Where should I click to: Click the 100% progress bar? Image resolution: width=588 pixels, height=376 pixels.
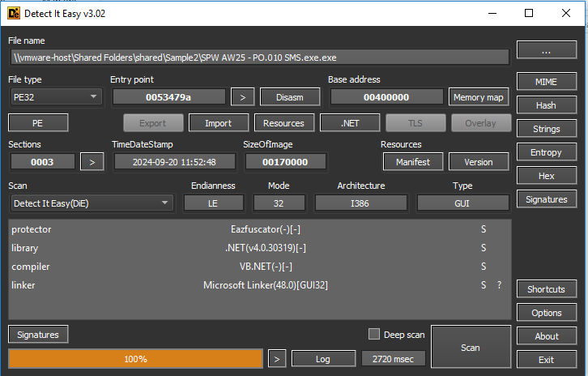click(135, 359)
